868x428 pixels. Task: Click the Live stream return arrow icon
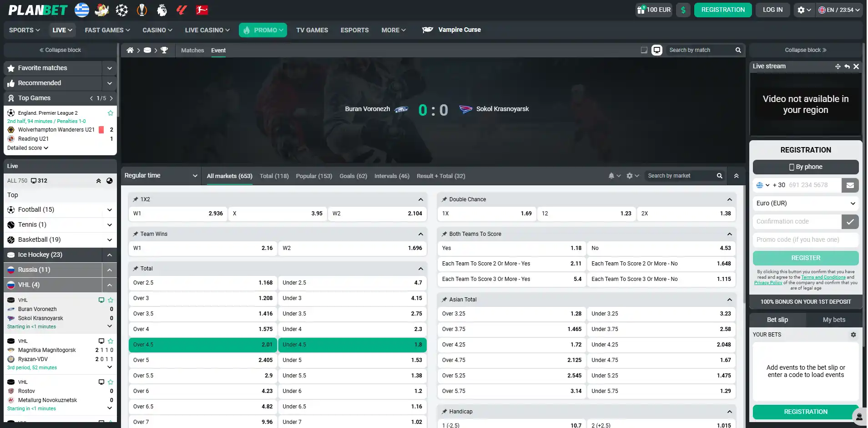click(x=847, y=66)
